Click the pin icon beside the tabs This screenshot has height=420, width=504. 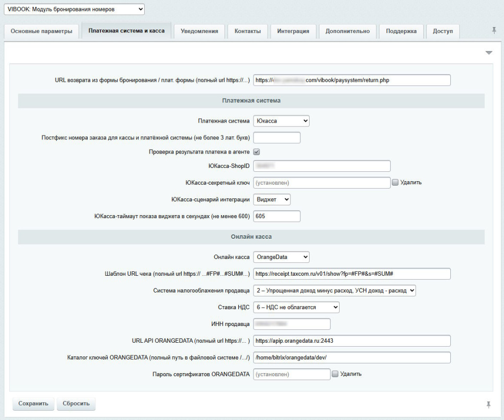(x=494, y=31)
